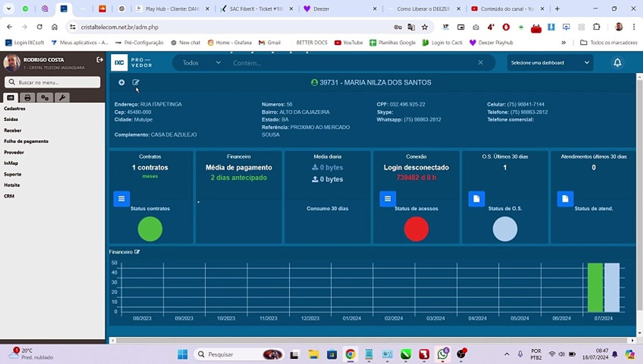
Task: Click the IXC Provedor logo
Action: click(132, 63)
